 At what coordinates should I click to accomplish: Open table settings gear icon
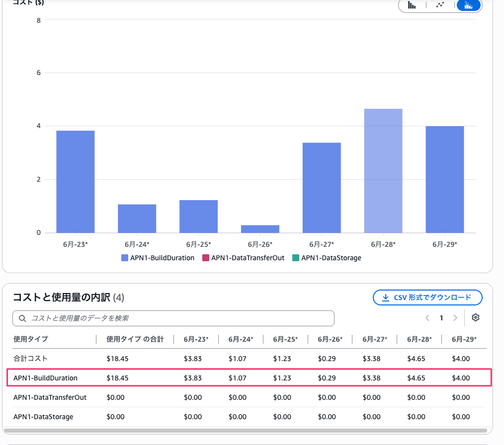pos(475,317)
